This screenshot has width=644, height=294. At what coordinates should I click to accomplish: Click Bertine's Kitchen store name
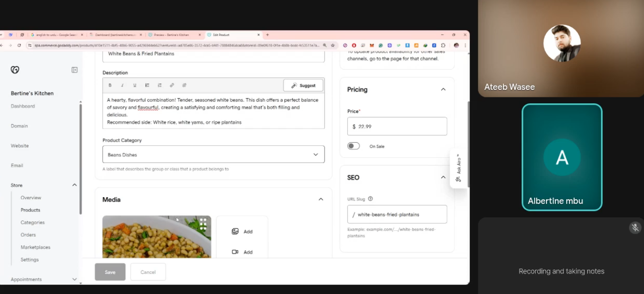coord(32,93)
